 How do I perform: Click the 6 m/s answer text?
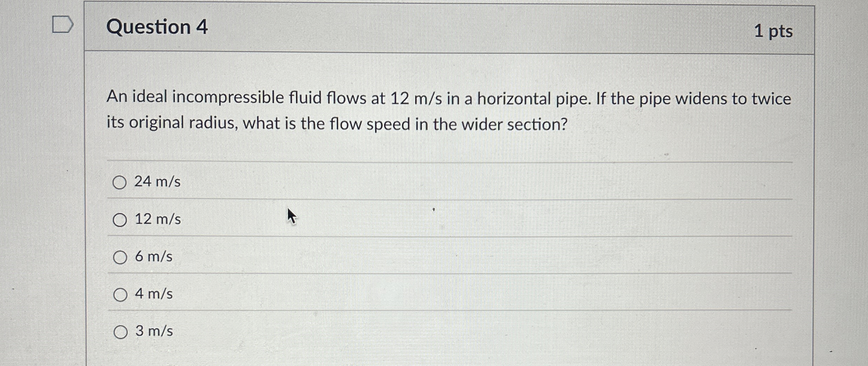tap(153, 257)
